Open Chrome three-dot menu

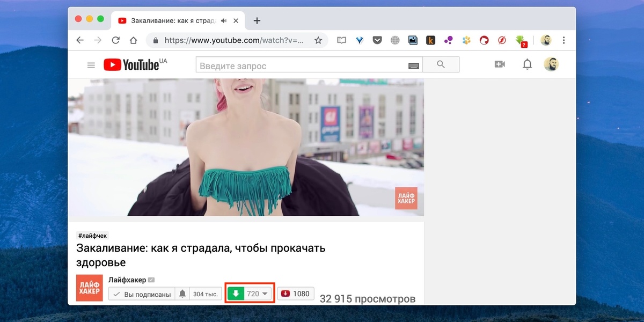563,40
